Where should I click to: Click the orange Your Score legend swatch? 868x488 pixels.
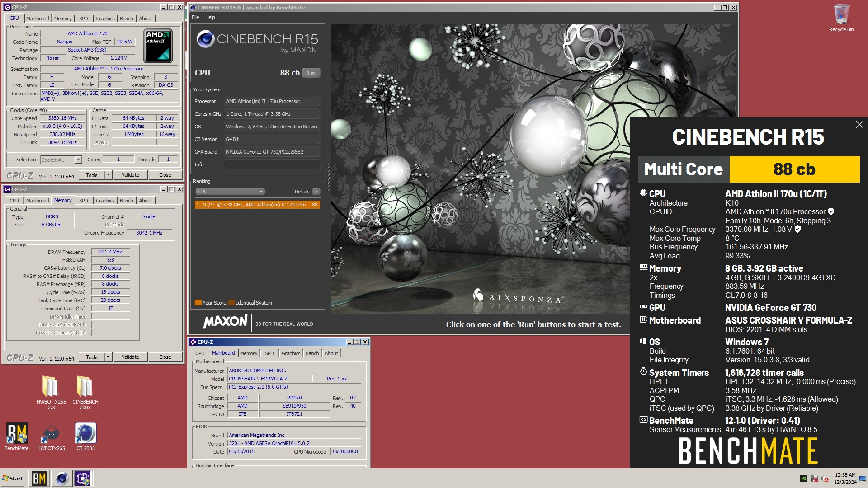pyautogui.click(x=198, y=303)
